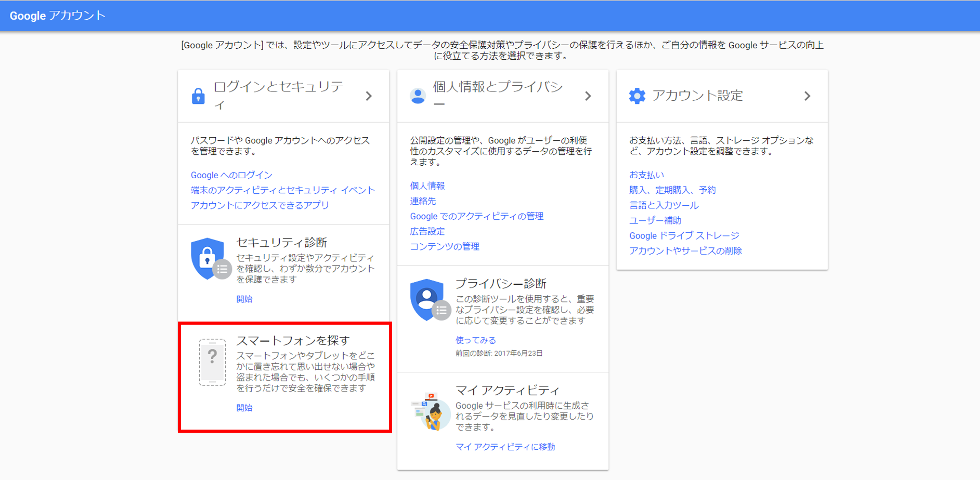Open the 連絡先 link
Screen dimensions: 980x480
(x=423, y=201)
